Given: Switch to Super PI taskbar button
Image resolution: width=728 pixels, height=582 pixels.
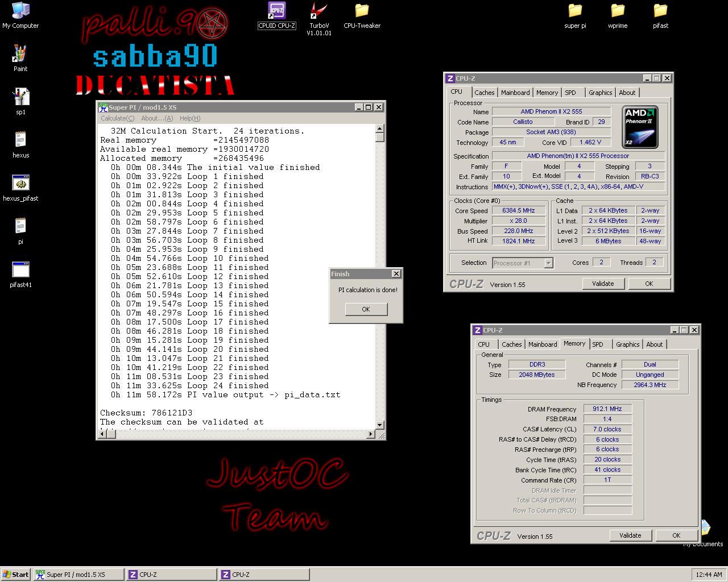Looking at the screenshot, I should point(79,575).
